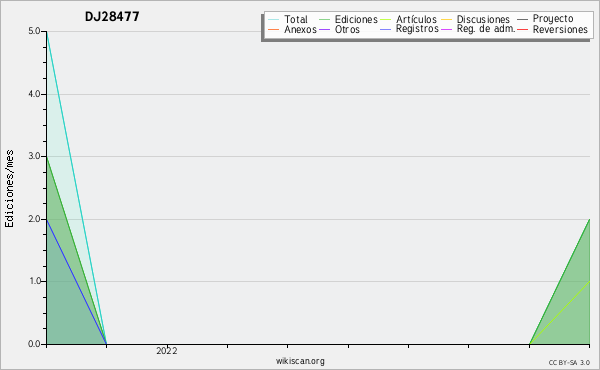Click the wikiscan.org label below the chart
Viewport: 600px width, 370px height.
click(x=300, y=361)
